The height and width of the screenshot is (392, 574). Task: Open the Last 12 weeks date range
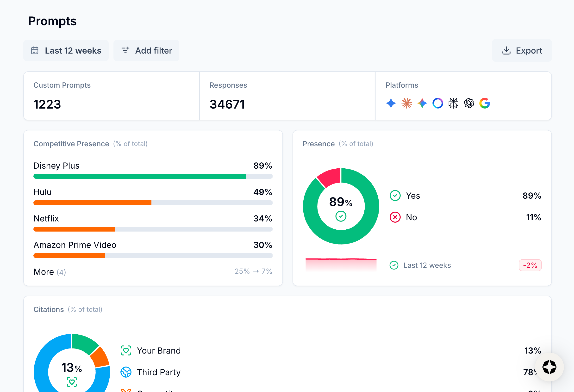pos(66,51)
